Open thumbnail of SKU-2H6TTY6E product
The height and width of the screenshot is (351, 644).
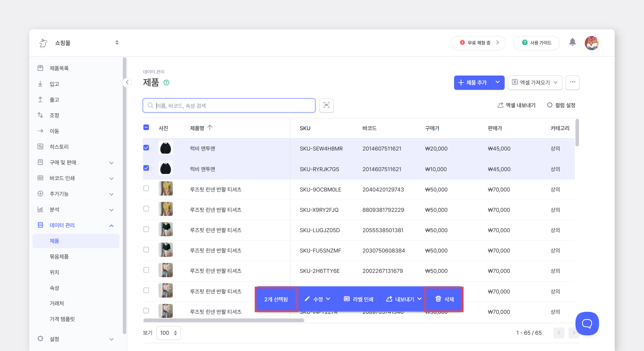(x=166, y=270)
